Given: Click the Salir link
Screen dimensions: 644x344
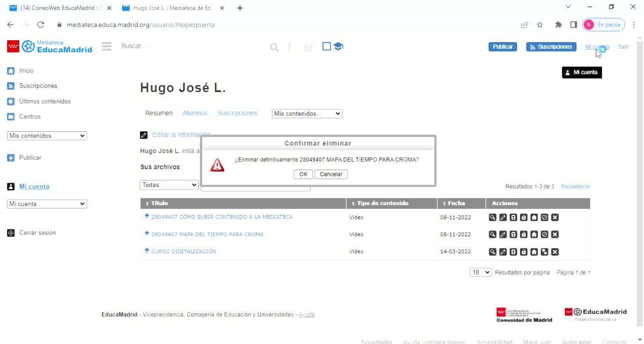Looking at the screenshot, I should (x=623, y=47).
